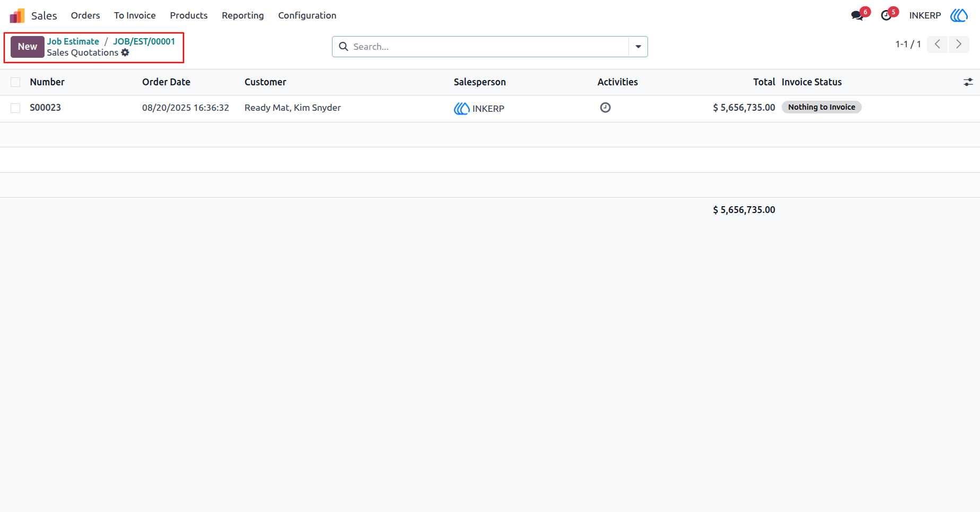This screenshot has height=512, width=980.
Task: Open the discuss messages icon
Action: pos(857,15)
